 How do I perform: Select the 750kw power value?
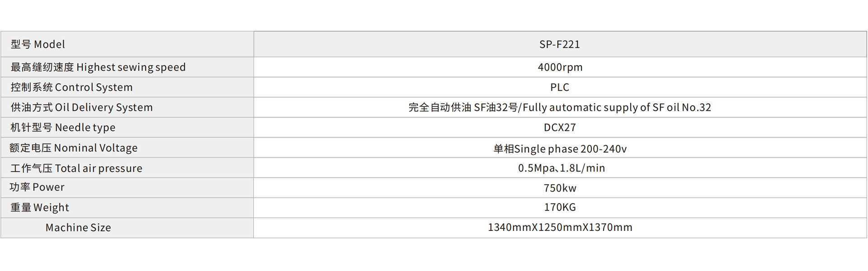click(x=560, y=188)
